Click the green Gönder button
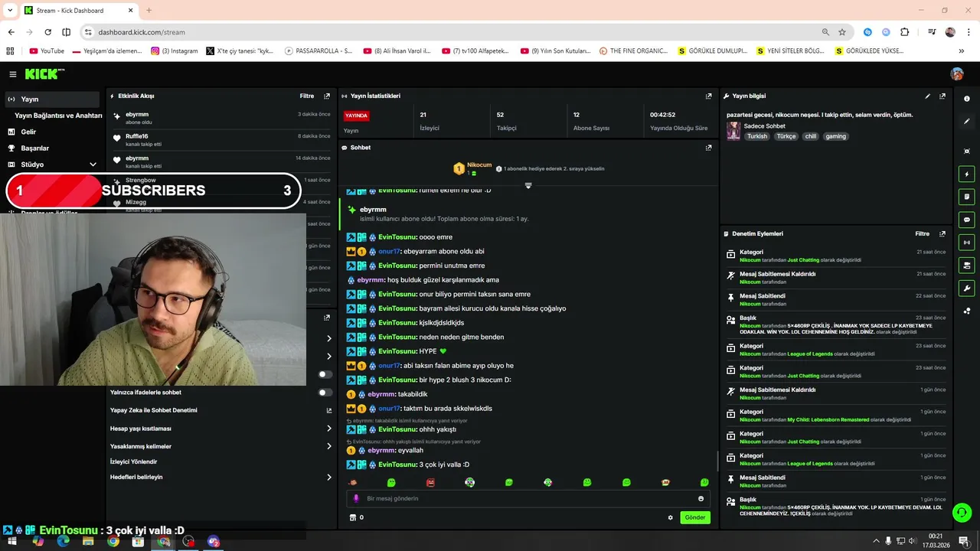This screenshot has width=980, height=551. click(x=695, y=518)
